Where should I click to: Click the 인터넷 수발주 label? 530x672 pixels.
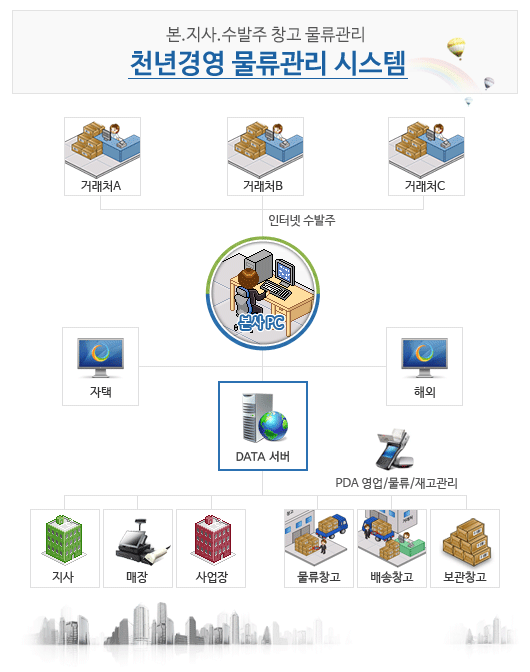(302, 220)
